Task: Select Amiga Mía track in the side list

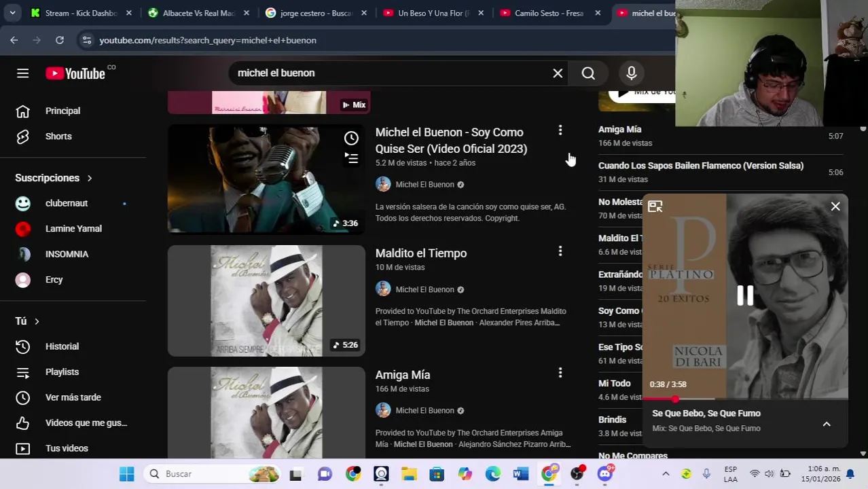Action: pyautogui.click(x=619, y=129)
